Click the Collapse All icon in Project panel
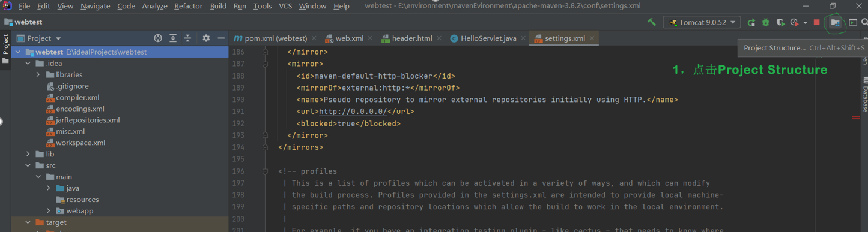Image resolution: width=868 pixels, height=232 pixels. [187, 38]
